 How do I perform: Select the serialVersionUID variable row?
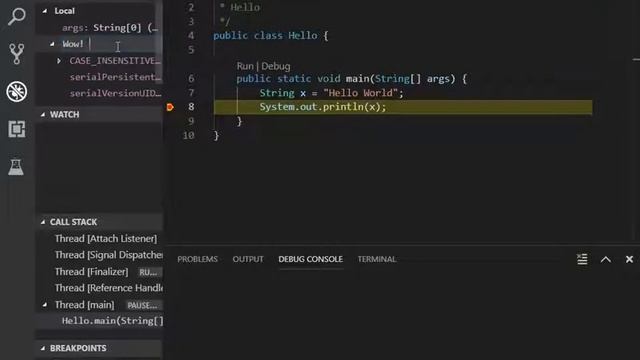pyautogui.click(x=100, y=93)
